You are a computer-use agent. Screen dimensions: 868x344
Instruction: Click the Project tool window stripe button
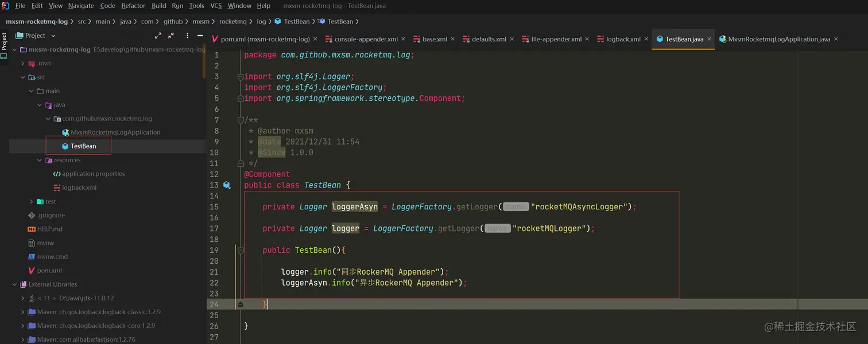coord(4,46)
